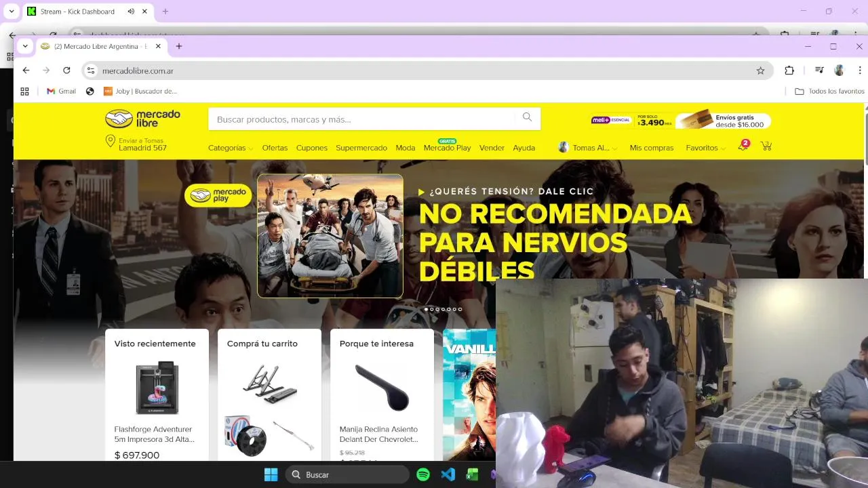868x488 pixels.
Task: Open Mercado Play from the nav
Action: point(447,148)
